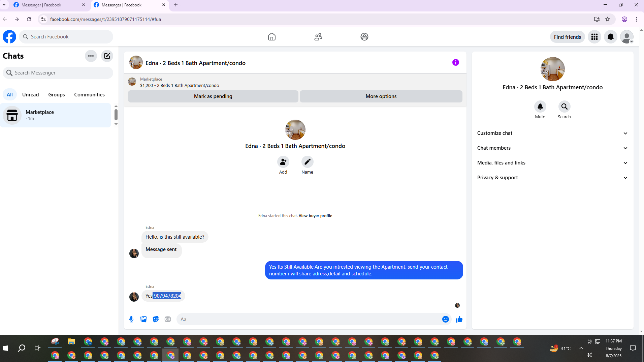Start a new message with compose icon

point(107,56)
